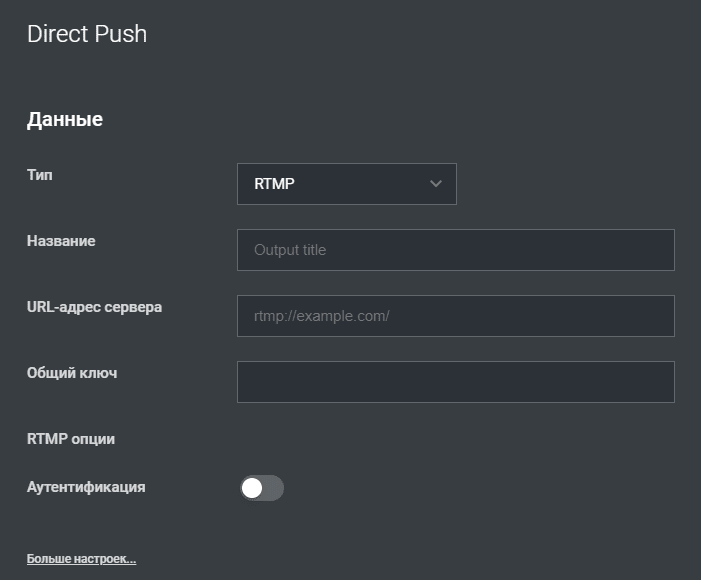701x580 pixels.
Task: Click the RTMP опции section label
Action: click(71, 439)
